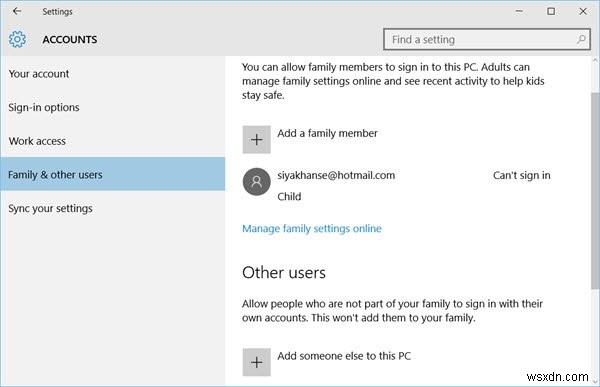Click the Other users heading
The height and width of the screenshot is (387, 600).
coord(284,273)
